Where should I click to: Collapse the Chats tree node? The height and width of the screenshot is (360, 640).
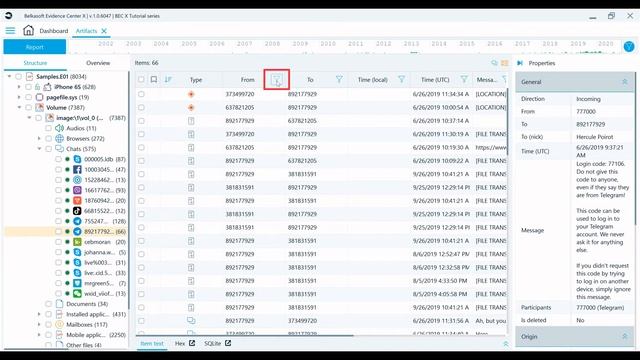(39, 149)
